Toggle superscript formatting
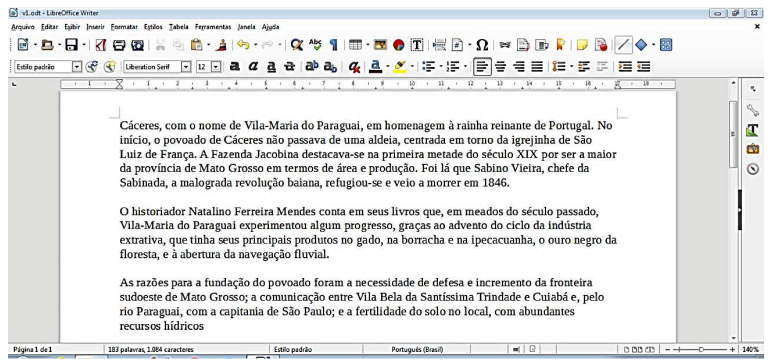The image size is (781, 363). (312, 67)
